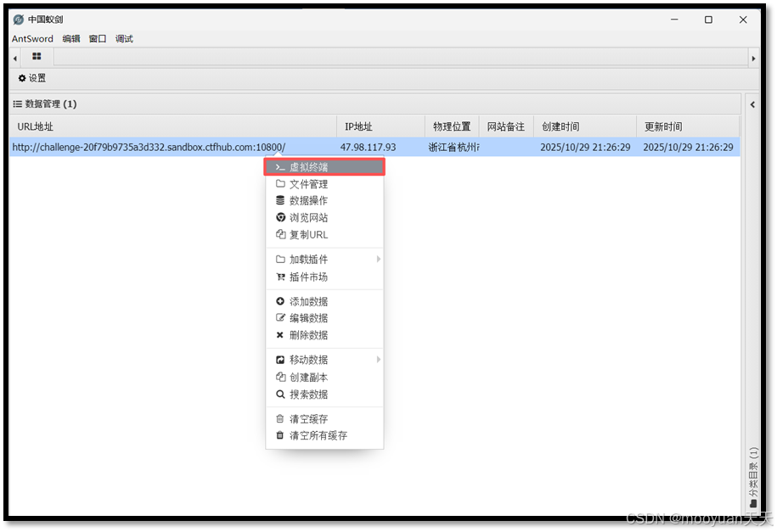Click the copy icon beside 复制URL
Viewport: 777px width, 532px height.
click(280, 234)
